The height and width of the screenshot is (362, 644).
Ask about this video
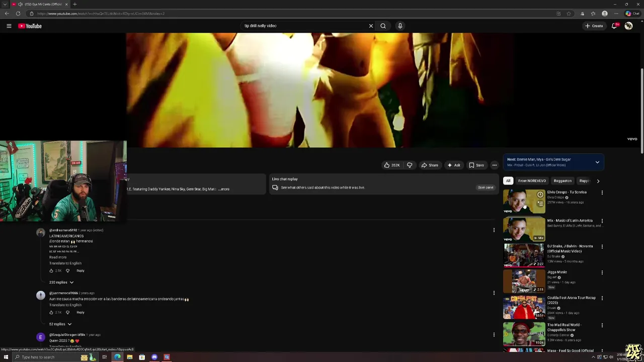(x=454, y=165)
